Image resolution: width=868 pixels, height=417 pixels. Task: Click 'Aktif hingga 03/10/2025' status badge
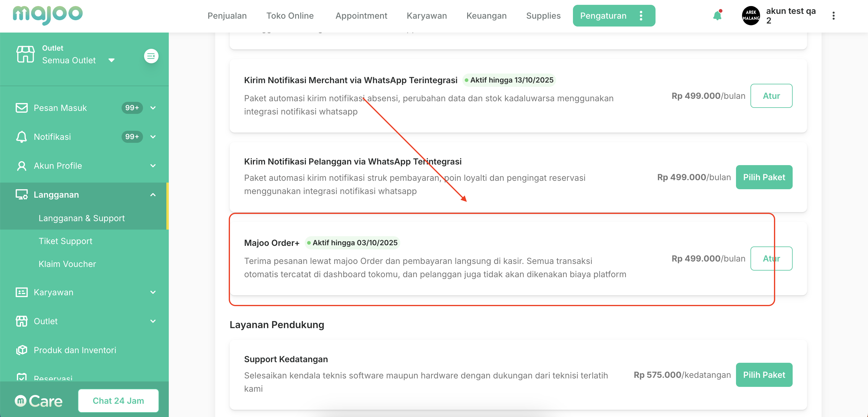tap(352, 243)
